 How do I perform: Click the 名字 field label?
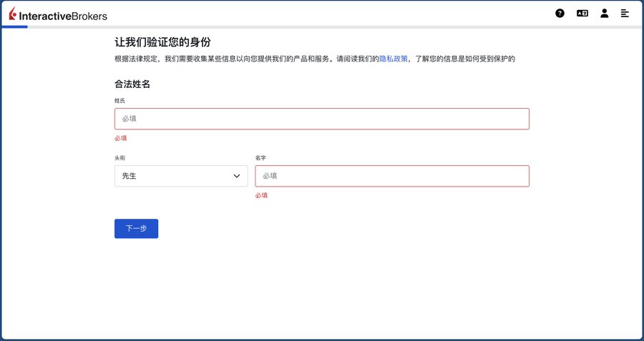[260, 158]
